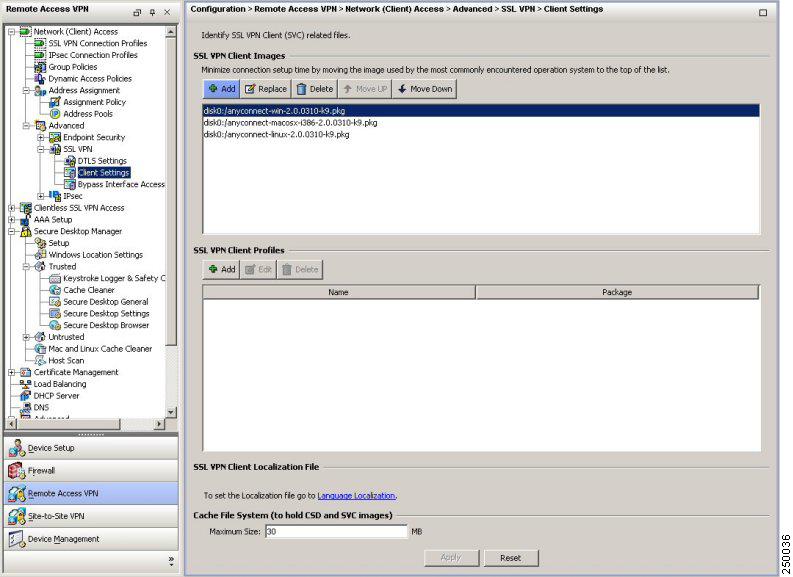This screenshot has width=793, height=577.
Task: Click the DTLS Settings icon
Action: click(x=70, y=161)
